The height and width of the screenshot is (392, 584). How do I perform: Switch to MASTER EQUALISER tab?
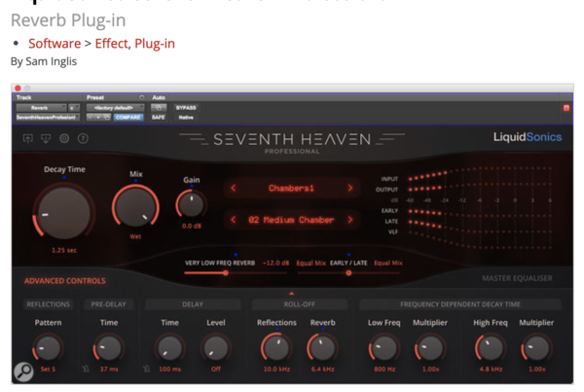(x=517, y=278)
